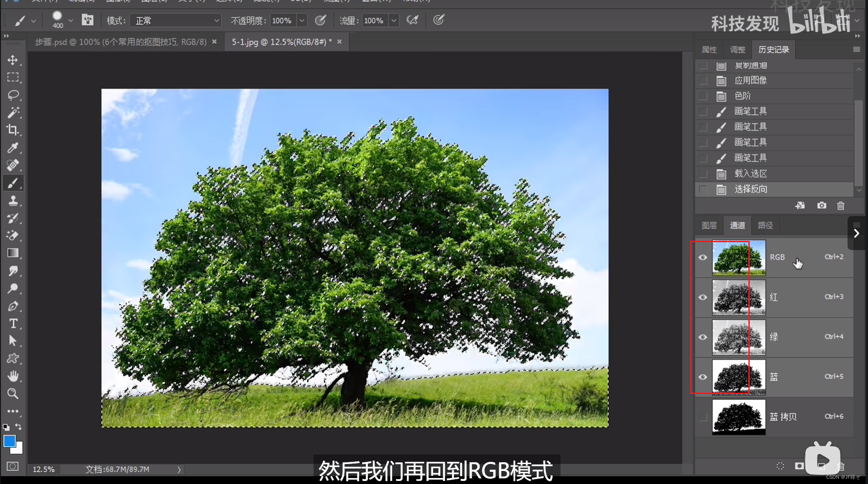Select the Clone Stamp tool
This screenshot has width=868, height=484.
(x=13, y=200)
